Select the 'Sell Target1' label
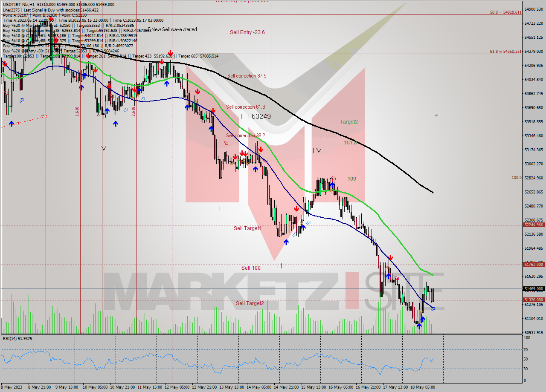546x392 pixels. (247, 228)
